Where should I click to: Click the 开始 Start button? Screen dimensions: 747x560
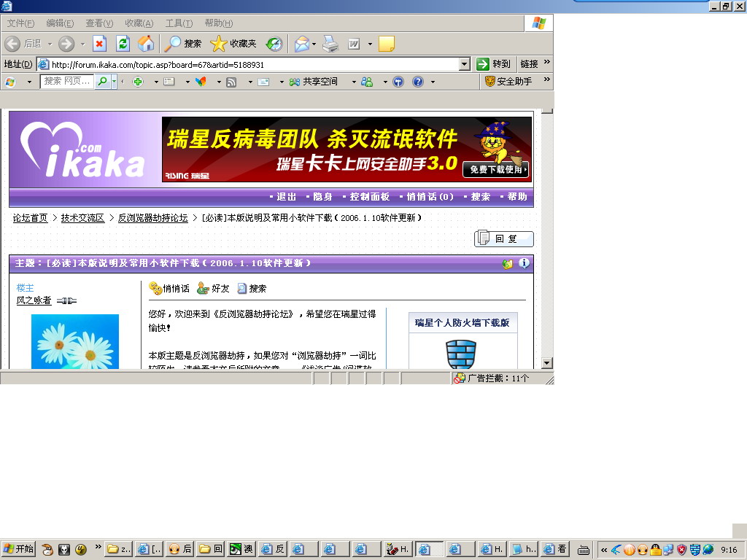pyautogui.click(x=18, y=549)
